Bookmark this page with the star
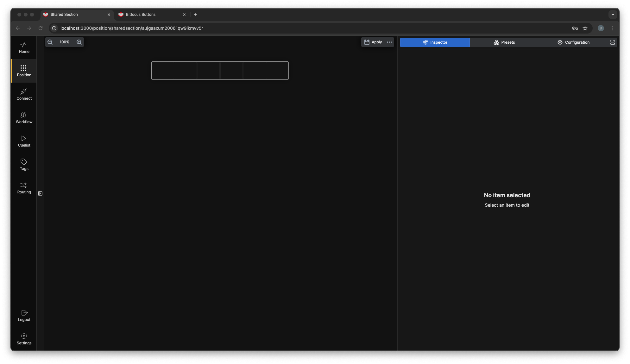This screenshot has width=630, height=364. [x=585, y=28]
